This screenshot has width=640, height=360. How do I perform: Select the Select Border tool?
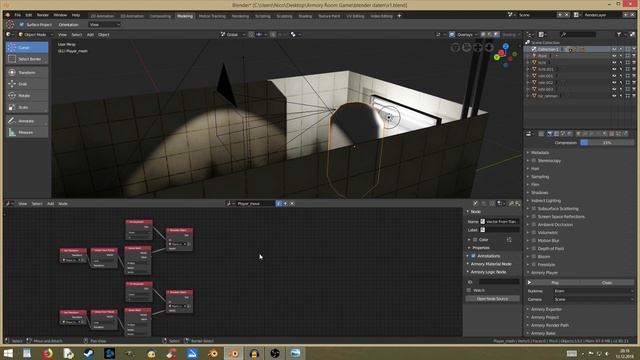(27, 59)
